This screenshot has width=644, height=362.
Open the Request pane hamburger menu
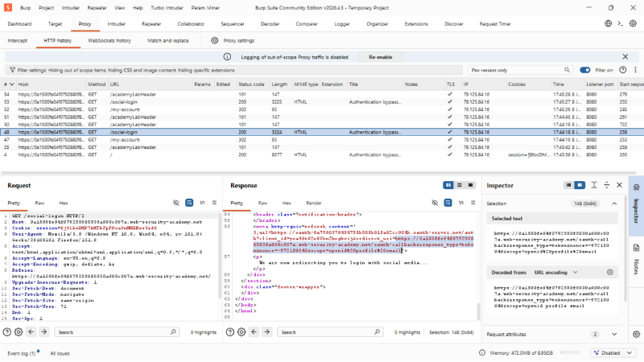click(x=214, y=203)
